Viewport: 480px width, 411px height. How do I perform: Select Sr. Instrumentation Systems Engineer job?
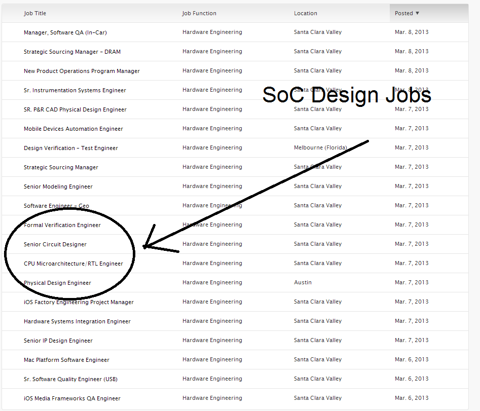pos(75,90)
